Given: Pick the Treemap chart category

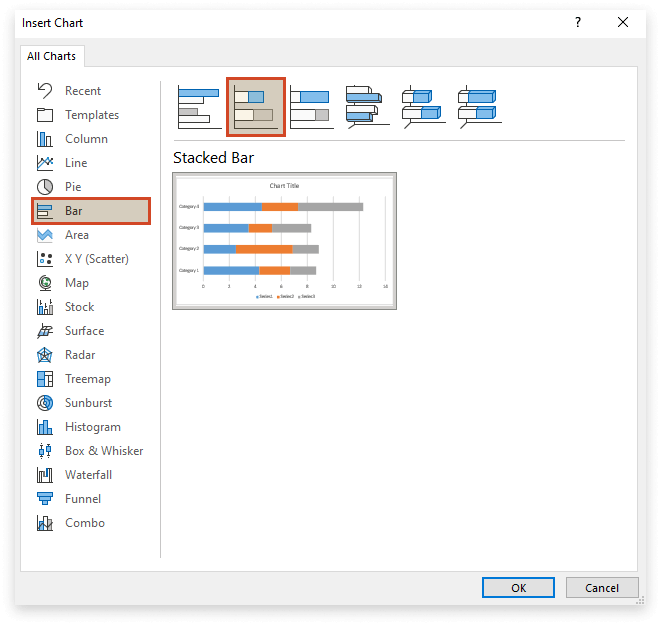Looking at the screenshot, I should click(x=91, y=379).
